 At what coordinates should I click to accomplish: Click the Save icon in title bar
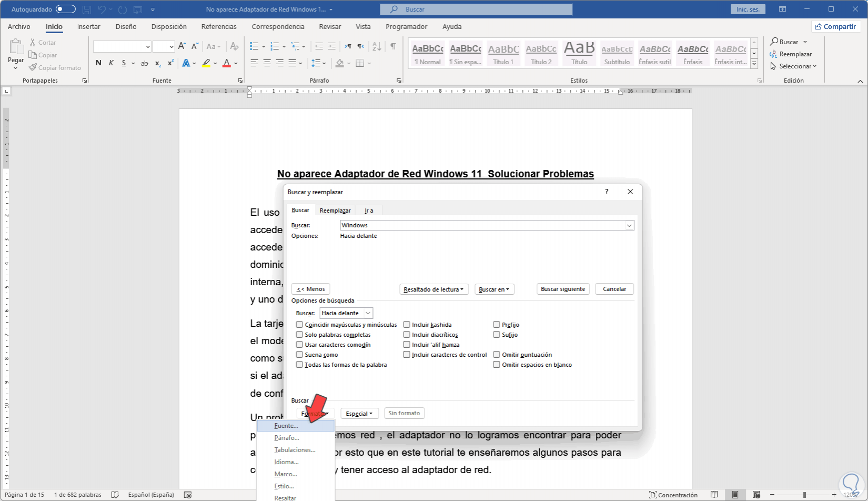[87, 9]
